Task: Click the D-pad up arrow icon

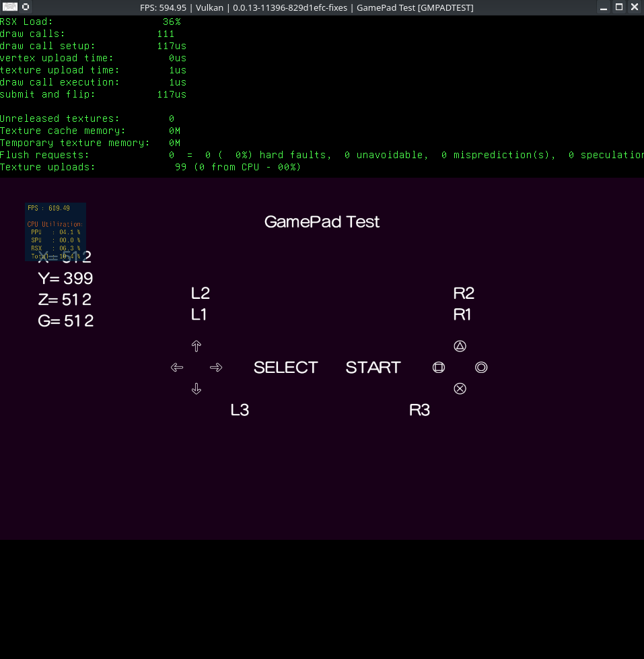Action: 196,346
